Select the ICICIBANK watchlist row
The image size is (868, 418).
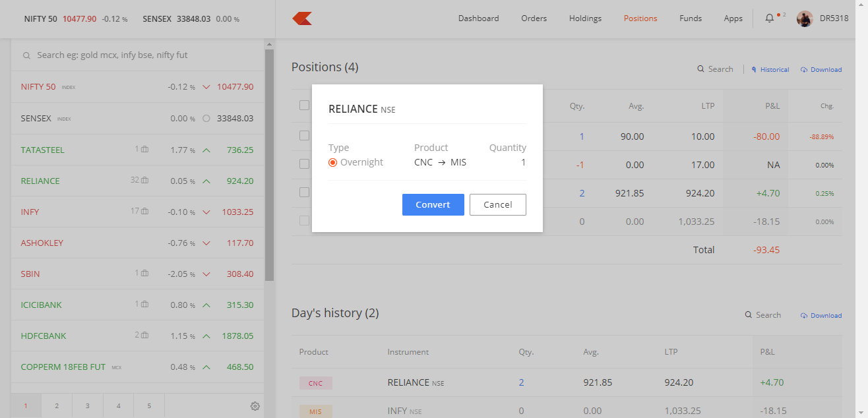(137, 305)
